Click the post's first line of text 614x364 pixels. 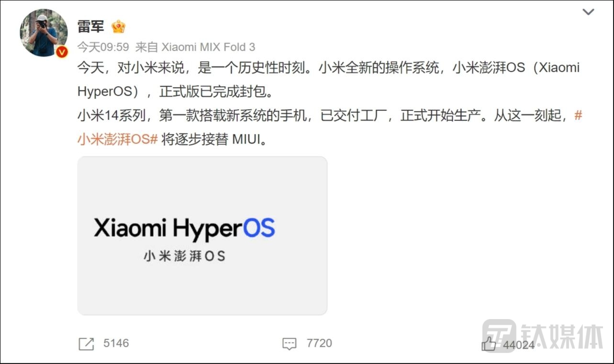[328, 68]
